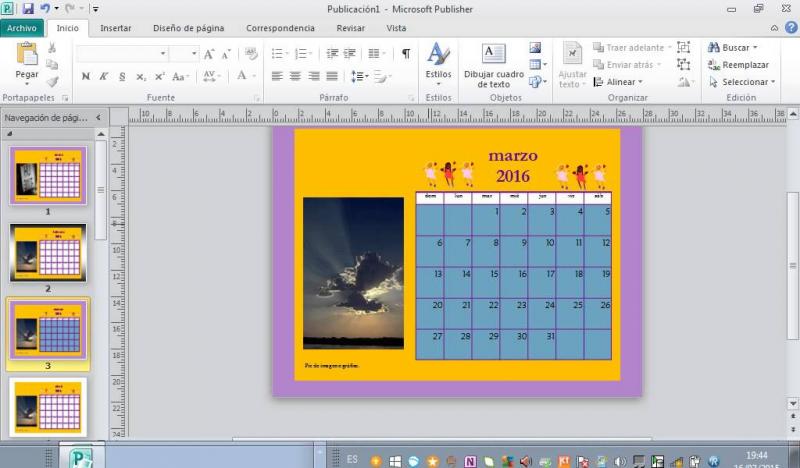The width and height of the screenshot is (800, 468).
Task: Select page 1 thumbnail
Action: 48,176
